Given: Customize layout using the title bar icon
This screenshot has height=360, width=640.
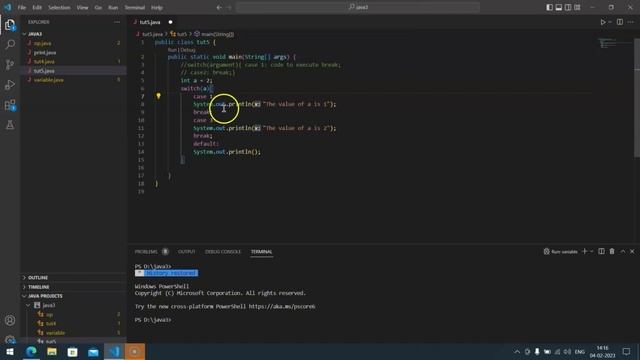Looking at the screenshot, I should click(x=577, y=7).
